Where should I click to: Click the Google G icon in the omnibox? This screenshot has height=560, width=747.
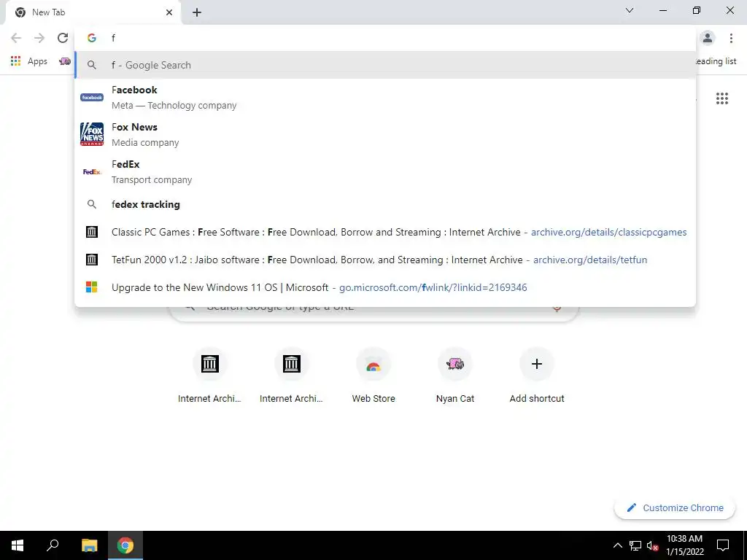pyautogui.click(x=92, y=38)
